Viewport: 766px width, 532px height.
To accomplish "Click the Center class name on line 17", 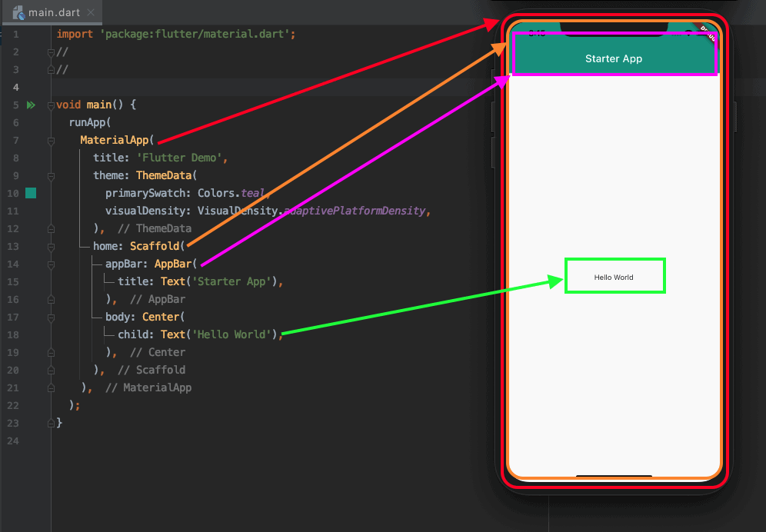I will click(x=161, y=317).
